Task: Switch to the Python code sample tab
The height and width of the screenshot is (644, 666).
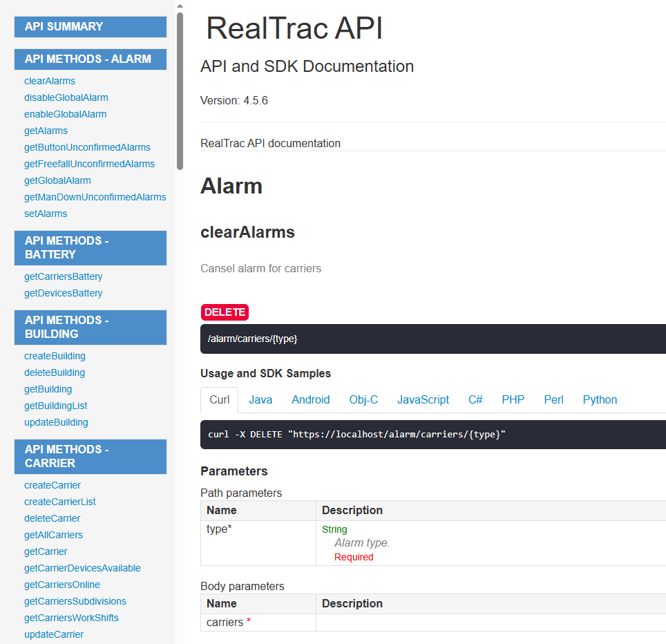Action: point(600,399)
